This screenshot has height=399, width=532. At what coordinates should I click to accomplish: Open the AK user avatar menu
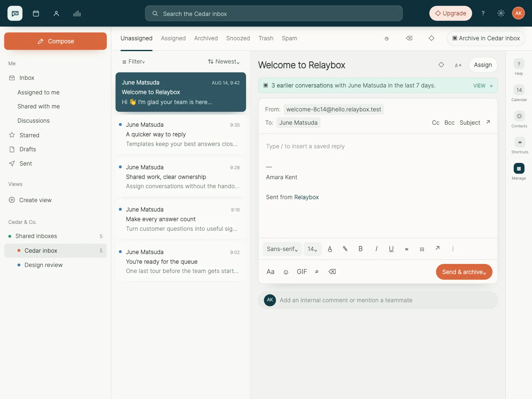pyautogui.click(x=518, y=13)
